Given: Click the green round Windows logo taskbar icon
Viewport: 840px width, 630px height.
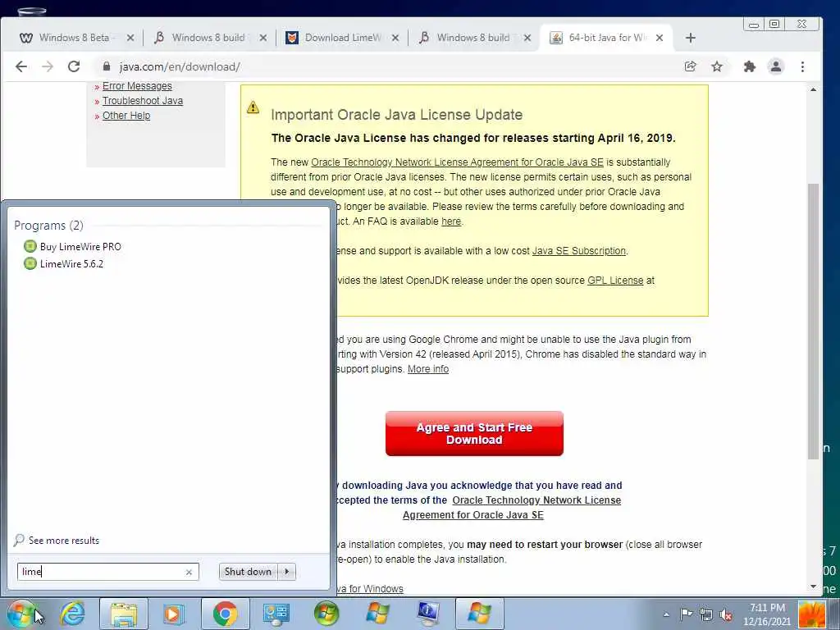Looking at the screenshot, I should click(326, 614).
